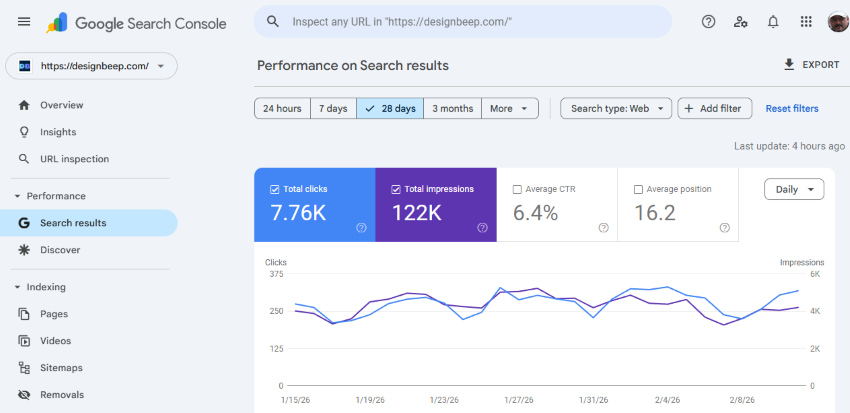
Task: Click the Help question mark icon
Action: [x=708, y=22]
